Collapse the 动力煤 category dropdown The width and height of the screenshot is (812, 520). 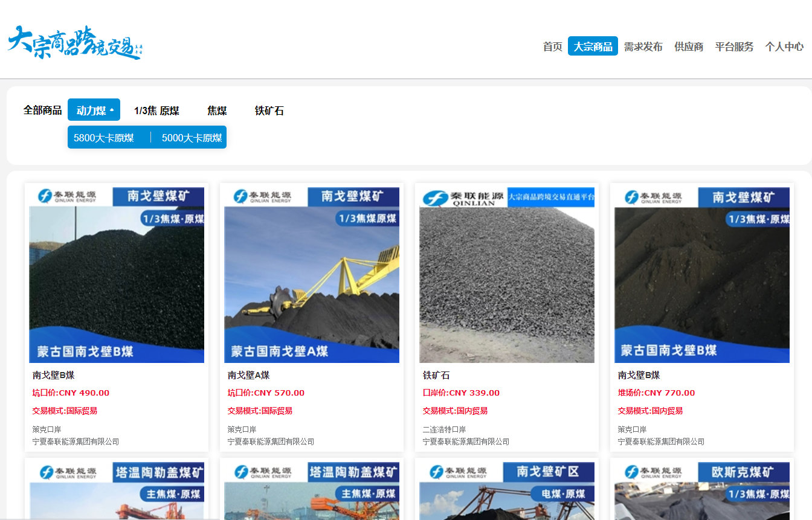[x=94, y=110]
